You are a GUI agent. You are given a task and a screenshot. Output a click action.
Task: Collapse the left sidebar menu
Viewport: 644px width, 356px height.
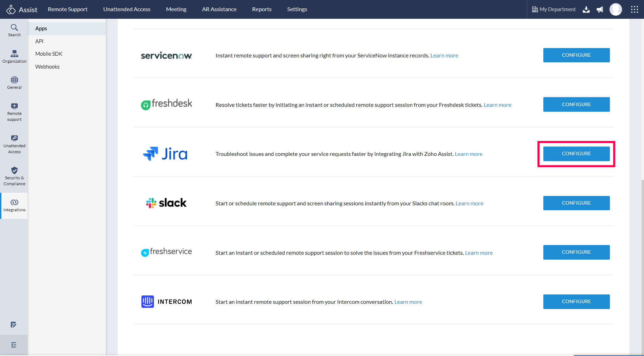click(14, 345)
